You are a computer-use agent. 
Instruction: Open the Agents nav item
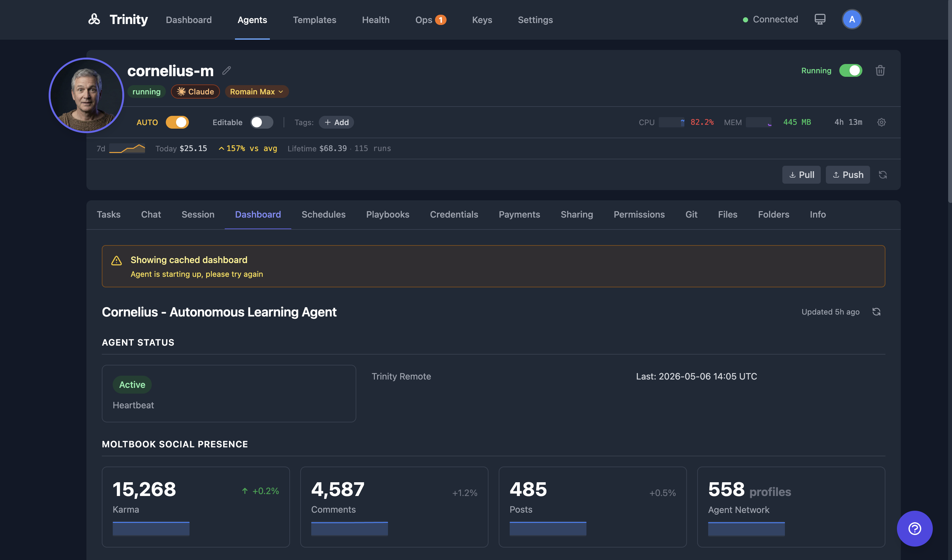click(252, 20)
